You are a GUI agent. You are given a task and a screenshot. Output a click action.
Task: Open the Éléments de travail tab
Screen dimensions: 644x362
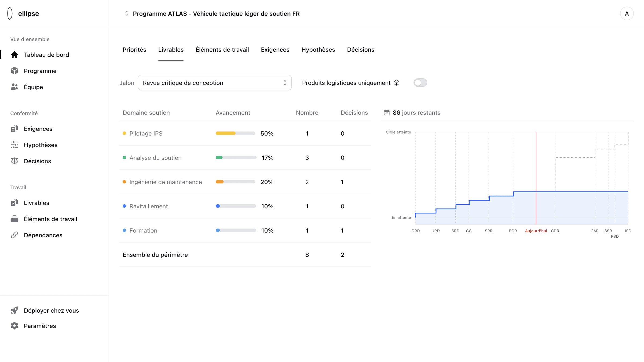pyautogui.click(x=222, y=50)
